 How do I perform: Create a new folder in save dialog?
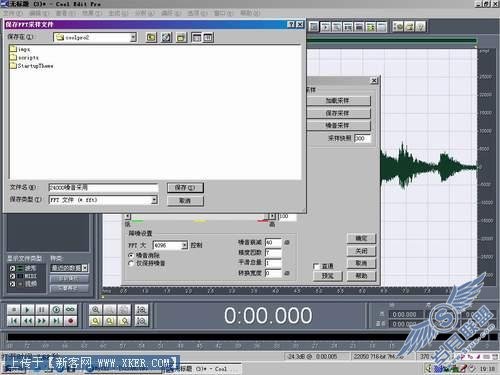pos(181,37)
